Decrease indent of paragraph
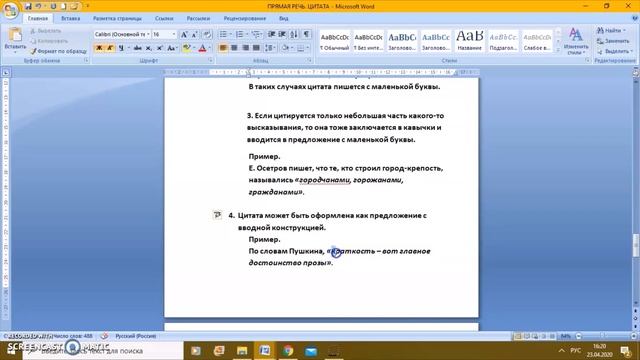 coord(271,34)
